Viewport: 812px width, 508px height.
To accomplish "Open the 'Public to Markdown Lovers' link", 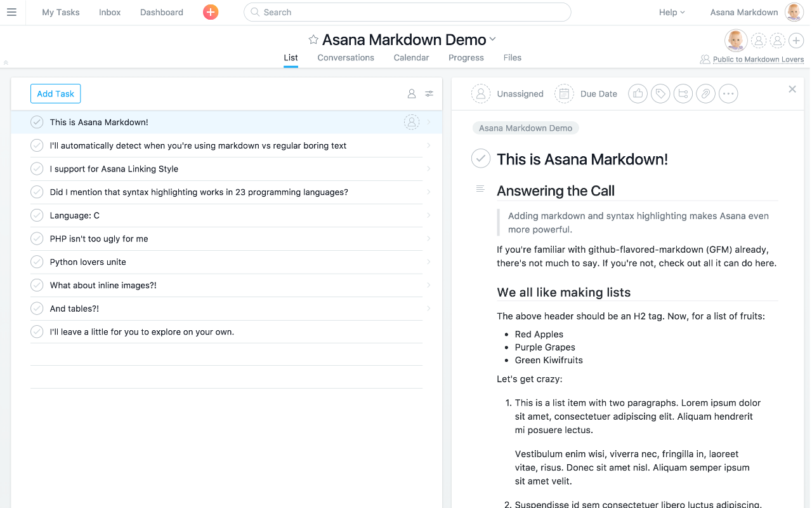I will pyautogui.click(x=757, y=59).
